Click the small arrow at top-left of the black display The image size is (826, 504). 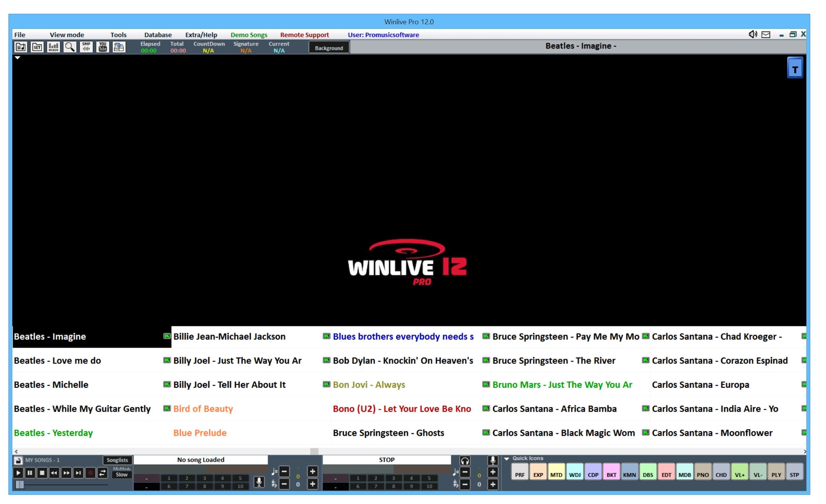click(x=17, y=58)
